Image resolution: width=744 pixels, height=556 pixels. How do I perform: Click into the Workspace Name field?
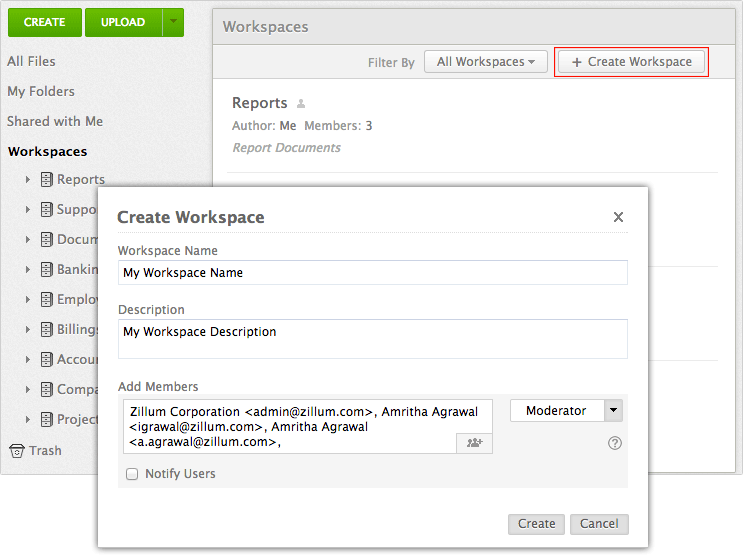(x=372, y=273)
